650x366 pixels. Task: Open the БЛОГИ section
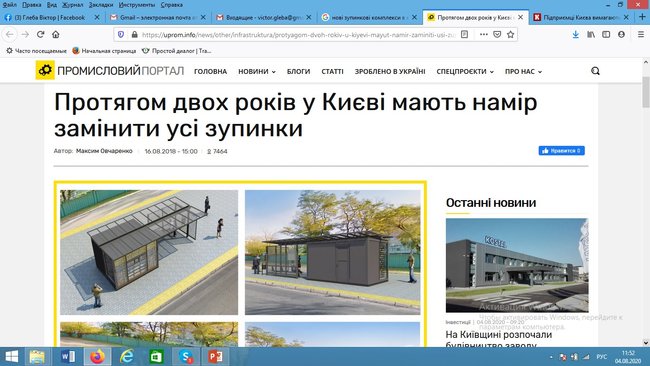pyautogui.click(x=298, y=71)
